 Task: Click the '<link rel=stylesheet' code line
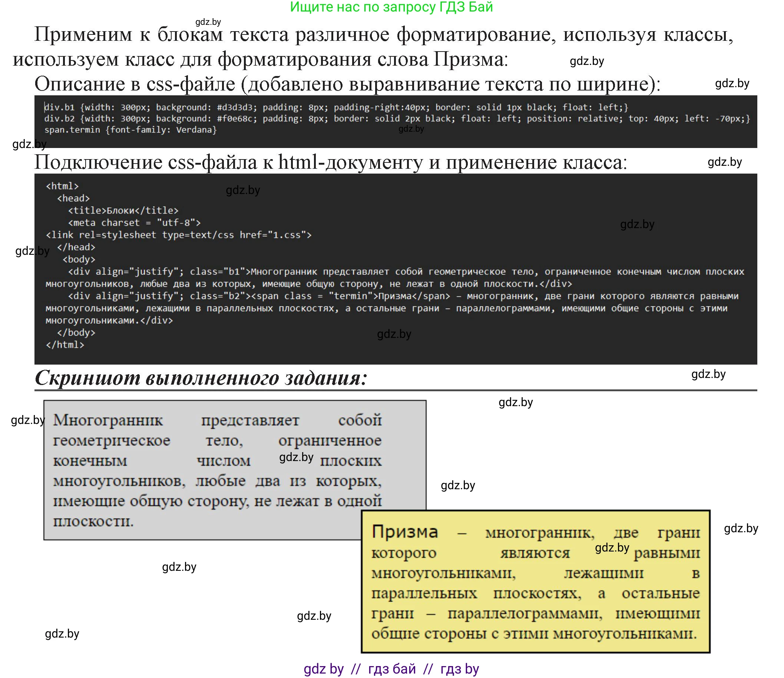178,235
